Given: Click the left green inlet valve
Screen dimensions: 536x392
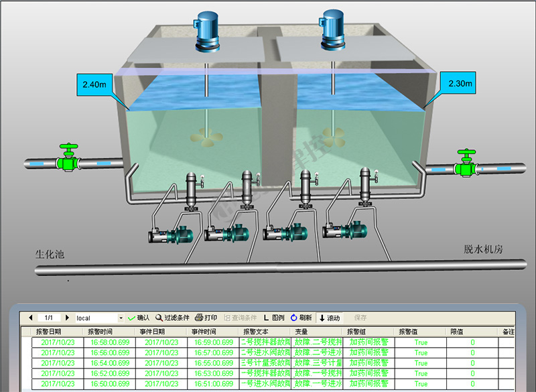Looking at the screenshot, I should tap(68, 159).
